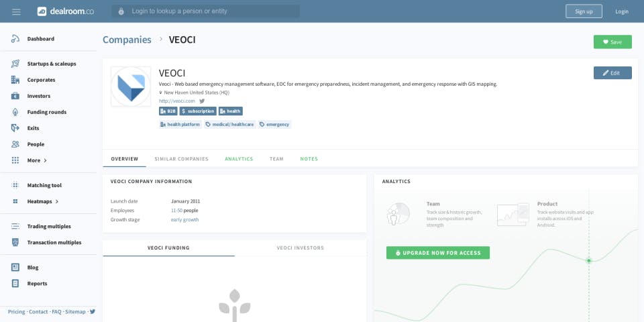Click the January 2011 launch date
The image size is (644, 322).
[x=185, y=201]
